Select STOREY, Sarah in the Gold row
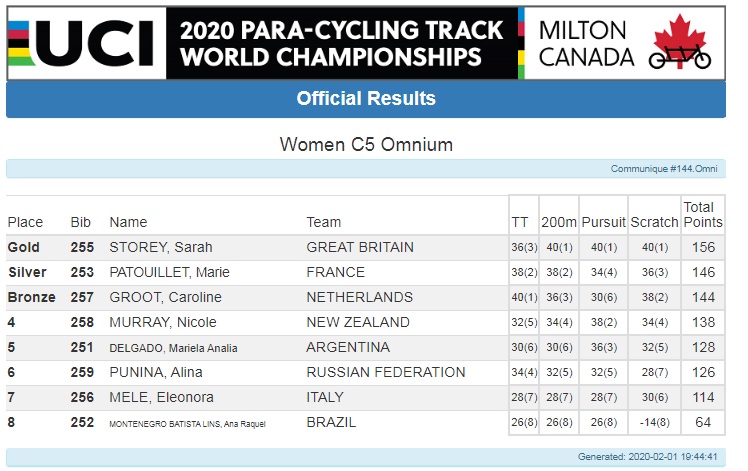 [x=161, y=247]
